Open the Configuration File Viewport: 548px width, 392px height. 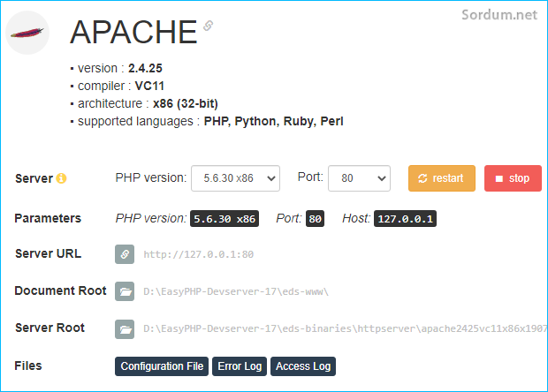point(162,366)
